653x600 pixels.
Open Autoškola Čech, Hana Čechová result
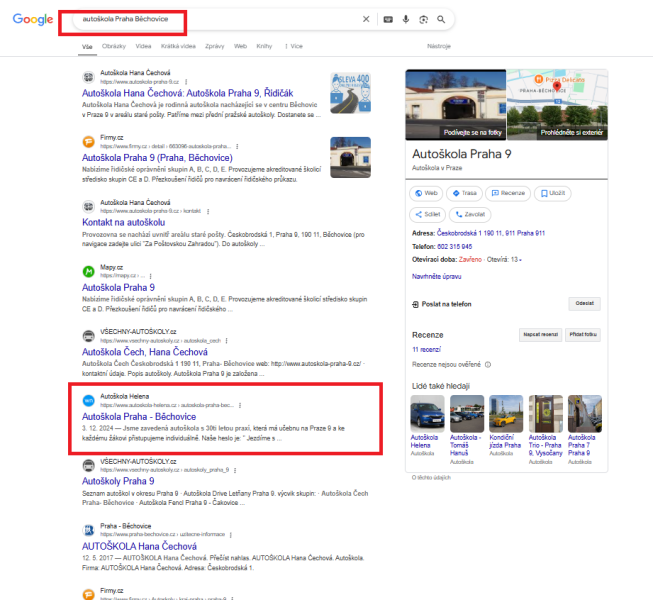(x=145, y=352)
